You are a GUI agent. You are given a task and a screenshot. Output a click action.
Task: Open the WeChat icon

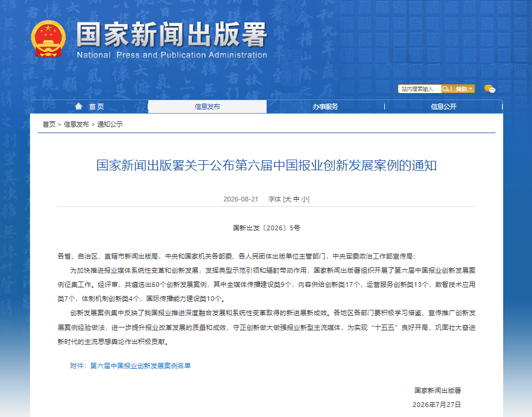[490, 89]
